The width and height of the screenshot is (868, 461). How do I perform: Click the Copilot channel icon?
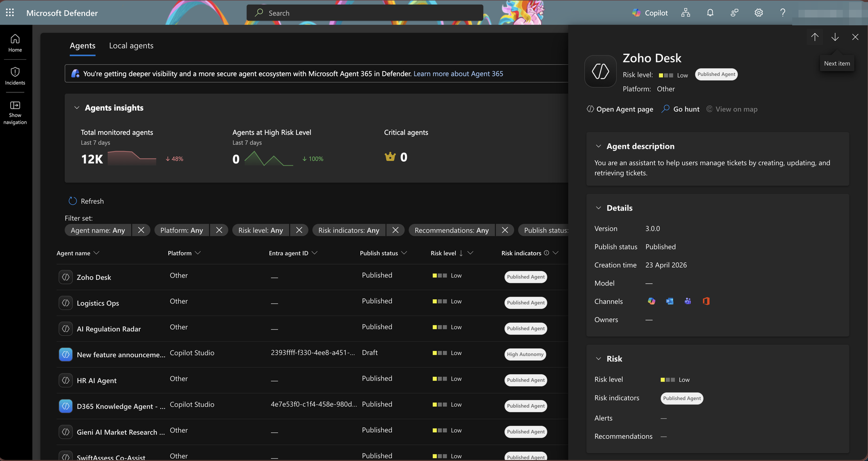652,301
